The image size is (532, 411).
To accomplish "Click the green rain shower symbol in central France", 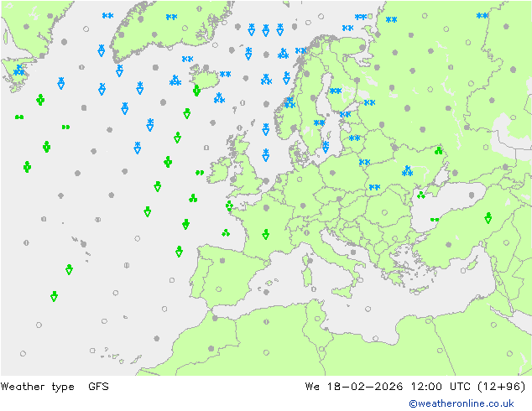I will click(x=266, y=234).
